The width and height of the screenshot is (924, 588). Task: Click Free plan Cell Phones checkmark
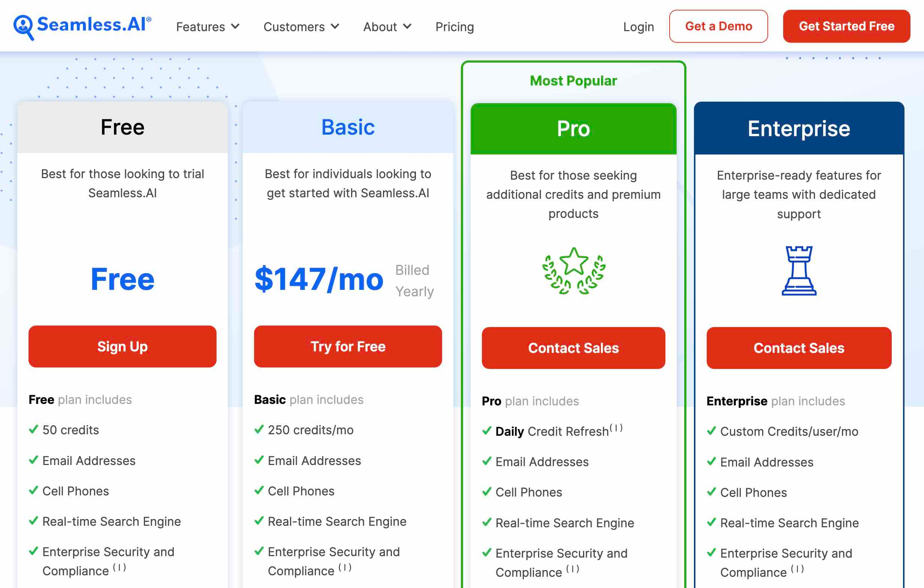click(33, 490)
